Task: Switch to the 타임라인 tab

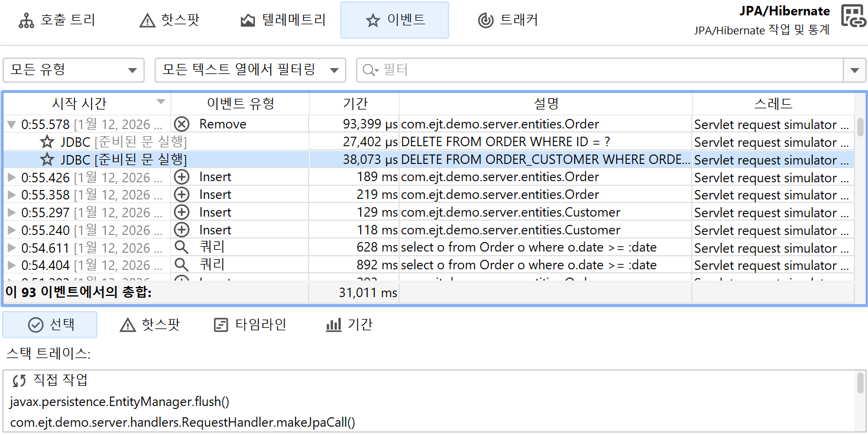Action: click(250, 324)
